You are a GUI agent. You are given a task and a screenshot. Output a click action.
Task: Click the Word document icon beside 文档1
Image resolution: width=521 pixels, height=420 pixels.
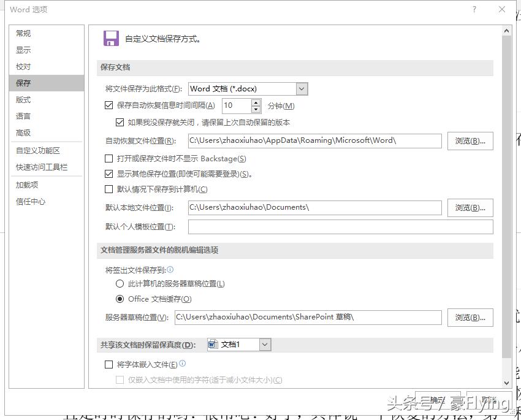pos(213,344)
